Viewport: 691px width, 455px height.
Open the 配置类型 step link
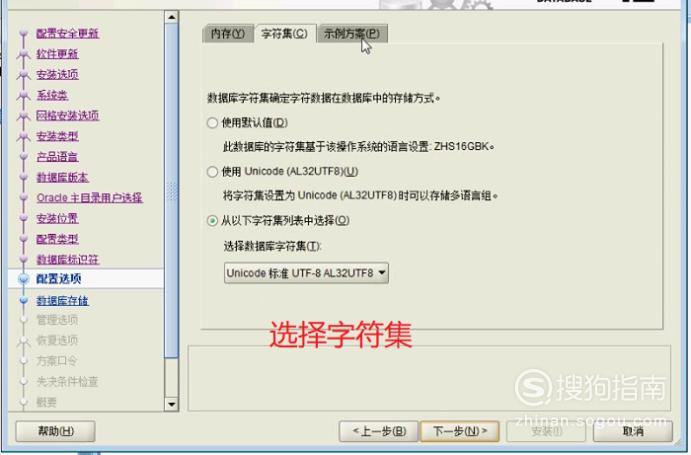[x=57, y=239]
